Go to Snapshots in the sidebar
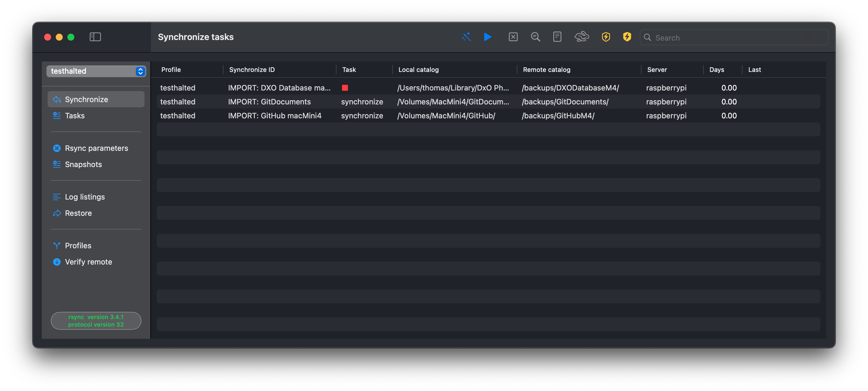Viewport: 868px width, 391px height. click(x=96, y=164)
